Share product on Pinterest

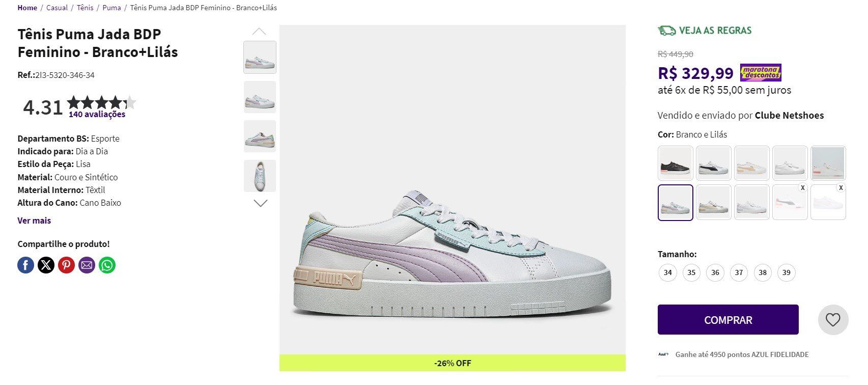tap(66, 265)
